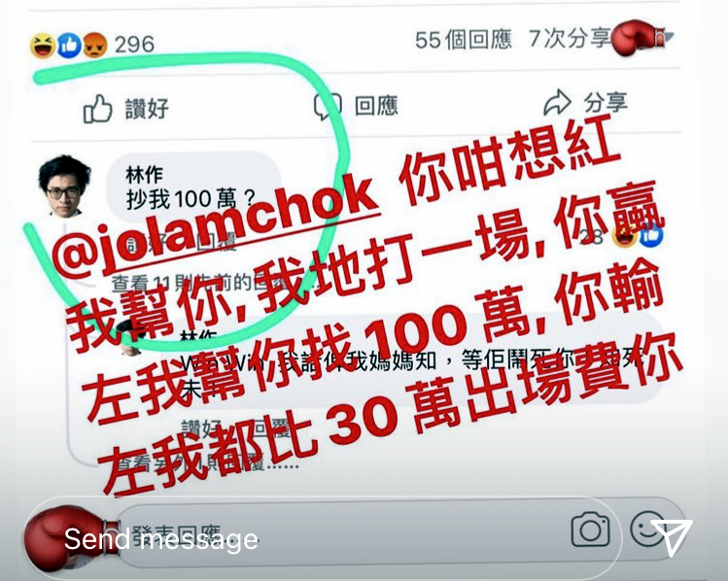Image resolution: width=728 pixels, height=581 pixels.
Task: Click the 296 reactions count
Action: pos(134,45)
